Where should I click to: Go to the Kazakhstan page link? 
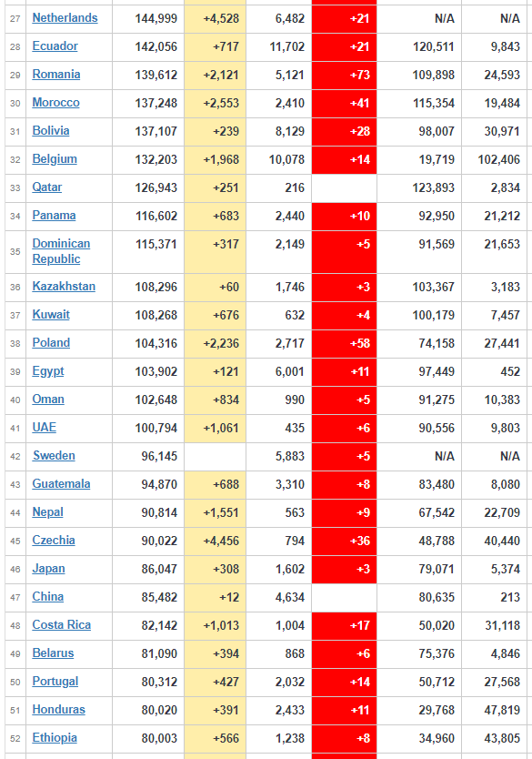point(64,286)
